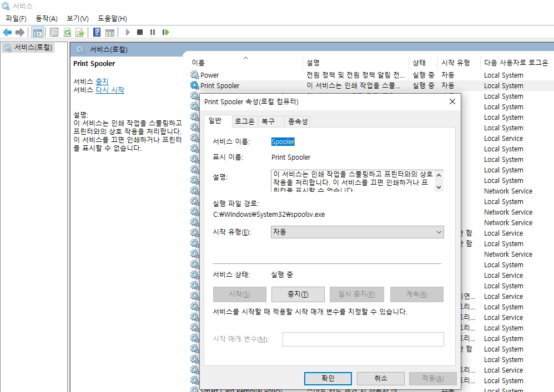Switch to the 로그온 tab
This screenshot has height=392, width=554.
point(244,121)
